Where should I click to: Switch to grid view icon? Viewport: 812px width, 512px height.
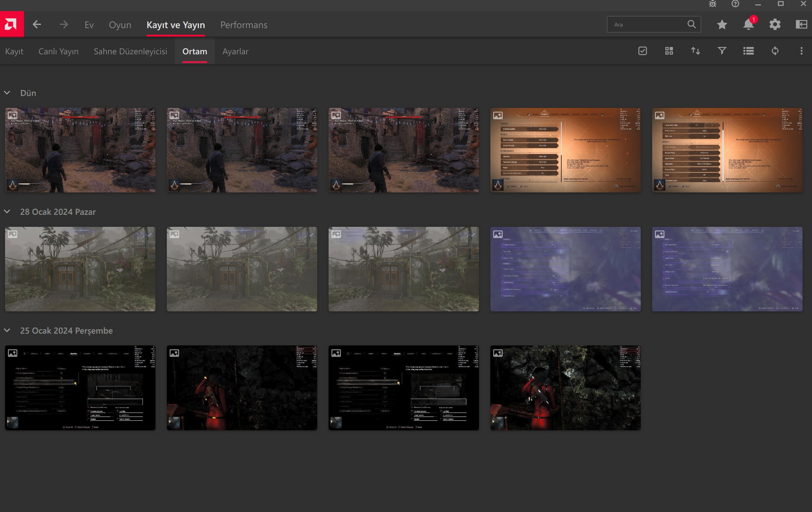pos(669,51)
